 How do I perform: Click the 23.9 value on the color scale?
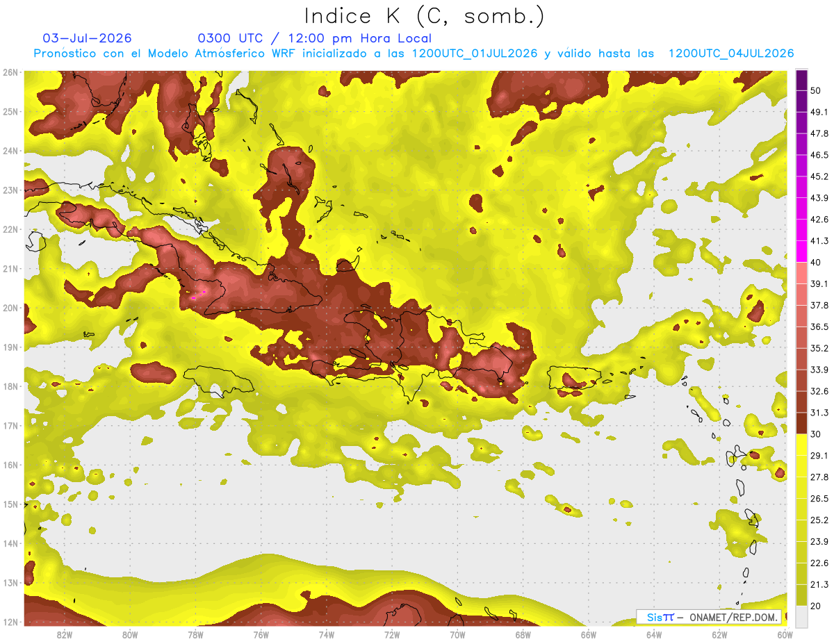tap(819, 542)
